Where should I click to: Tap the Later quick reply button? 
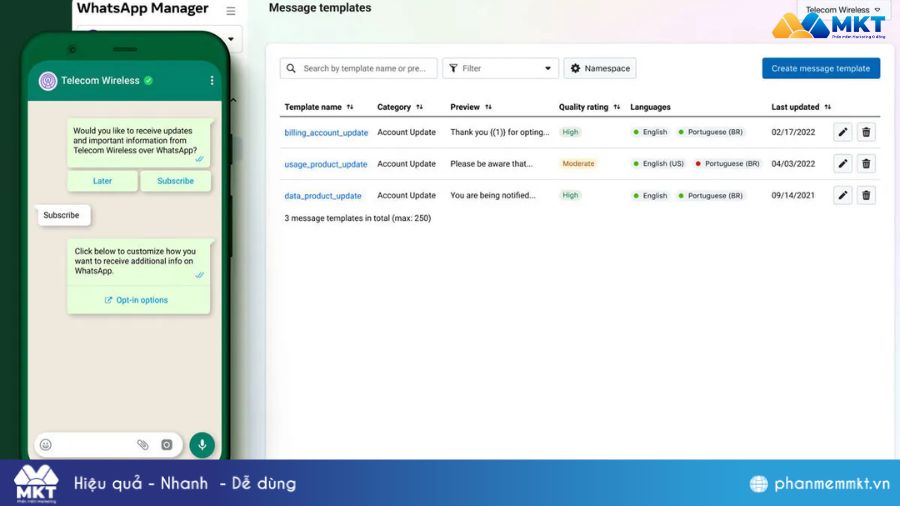[102, 181]
